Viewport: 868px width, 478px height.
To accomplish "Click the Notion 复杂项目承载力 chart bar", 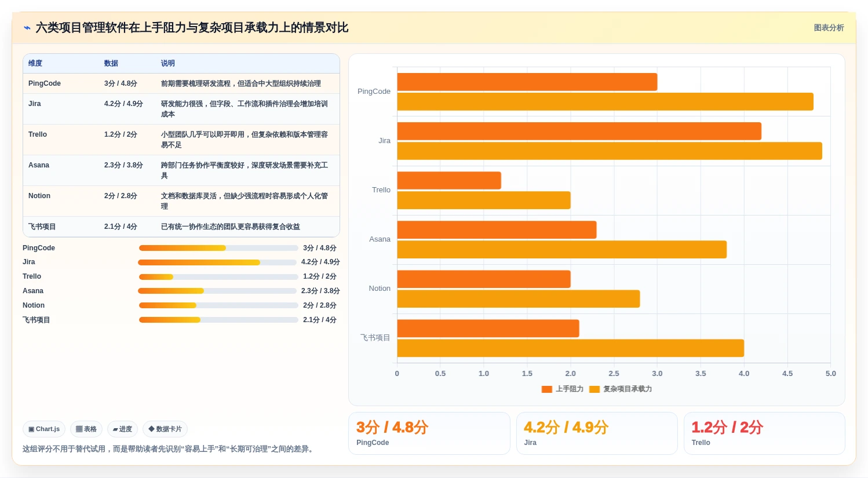I will tap(519, 299).
